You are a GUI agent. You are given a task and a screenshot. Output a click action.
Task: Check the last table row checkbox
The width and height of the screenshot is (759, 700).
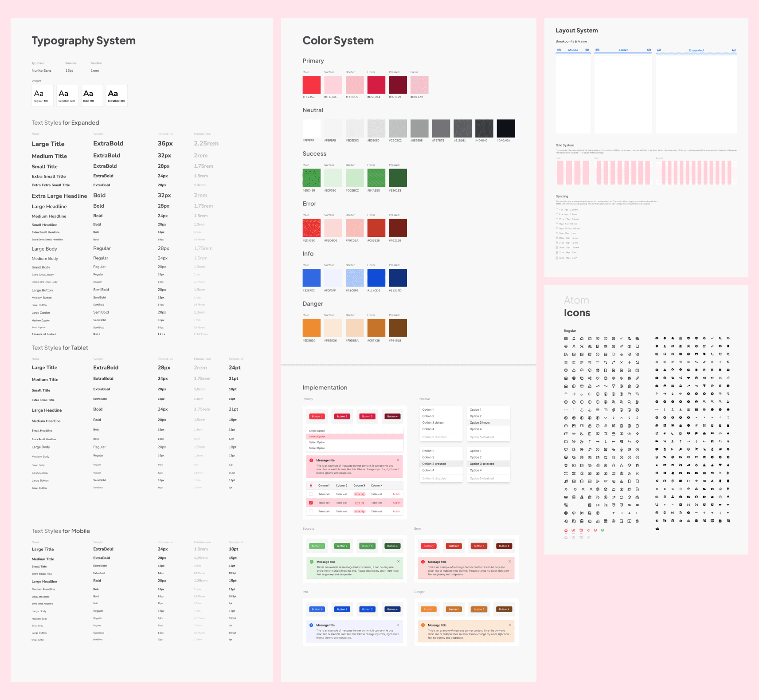point(311,511)
